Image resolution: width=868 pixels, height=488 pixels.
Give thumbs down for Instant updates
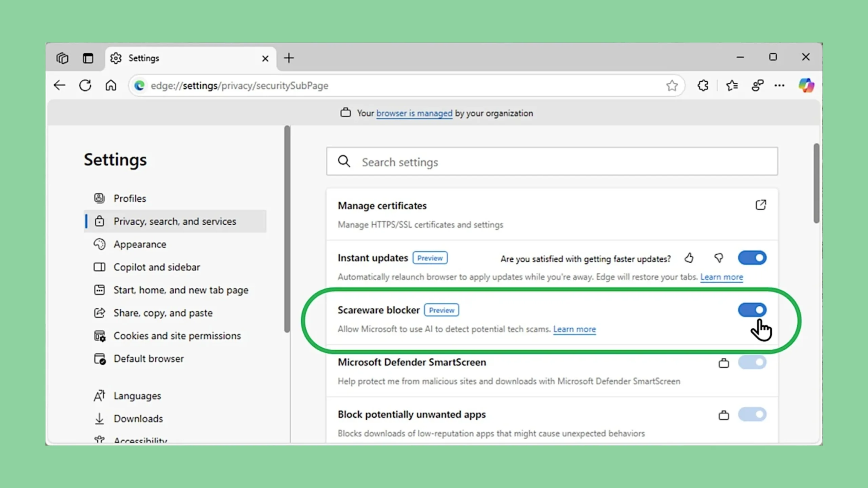coord(718,258)
